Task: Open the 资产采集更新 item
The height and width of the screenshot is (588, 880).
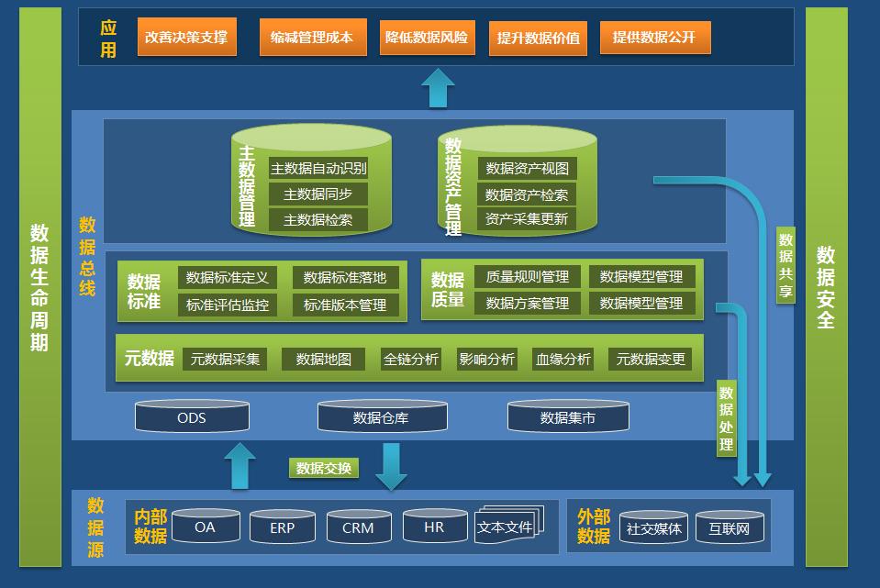Action: coord(527,219)
